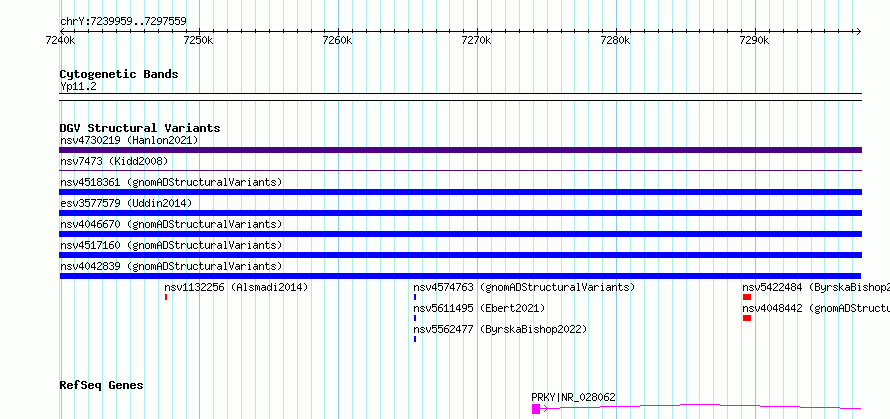Click the red nsv5422484 variant block

(x=747, y=297)
